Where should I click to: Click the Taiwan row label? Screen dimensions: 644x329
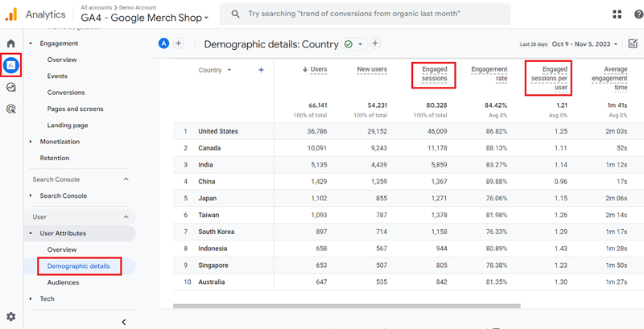(x=208, y=215)
